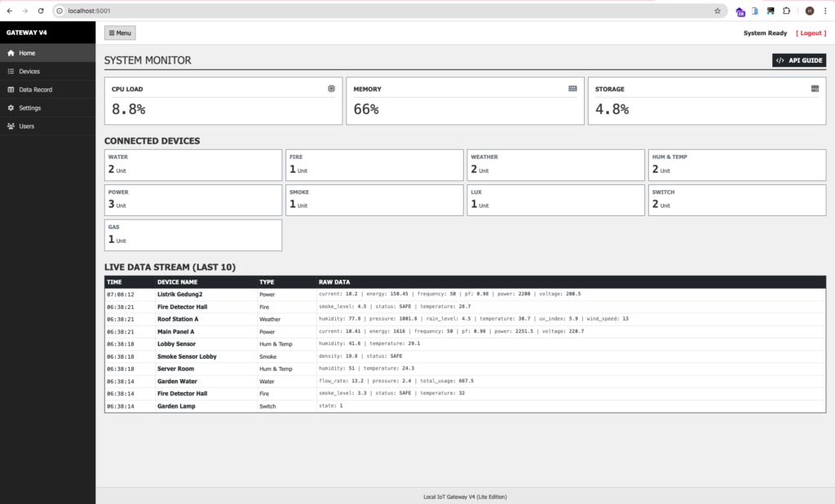Go to Devices in the sidebar

coord(29,72)
